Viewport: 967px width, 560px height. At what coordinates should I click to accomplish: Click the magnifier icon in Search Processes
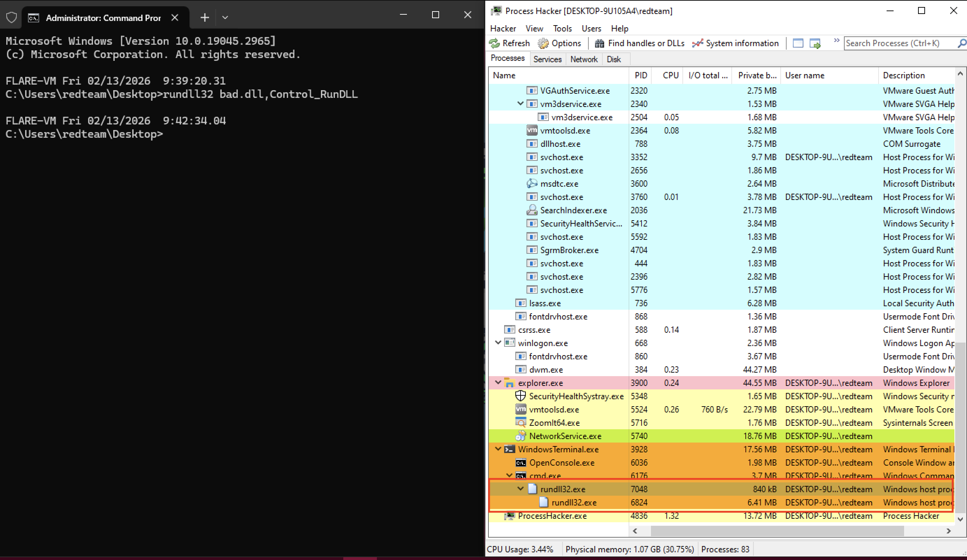click(x=962, y=43)
